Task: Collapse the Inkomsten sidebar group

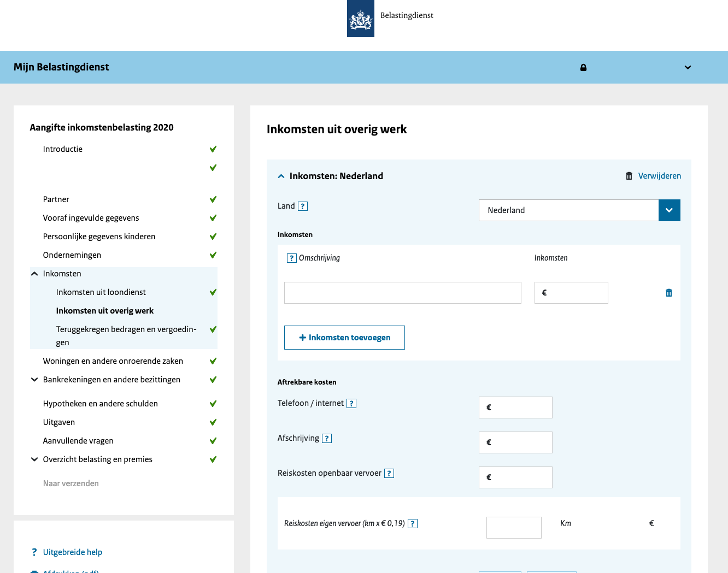Action: 34,274
